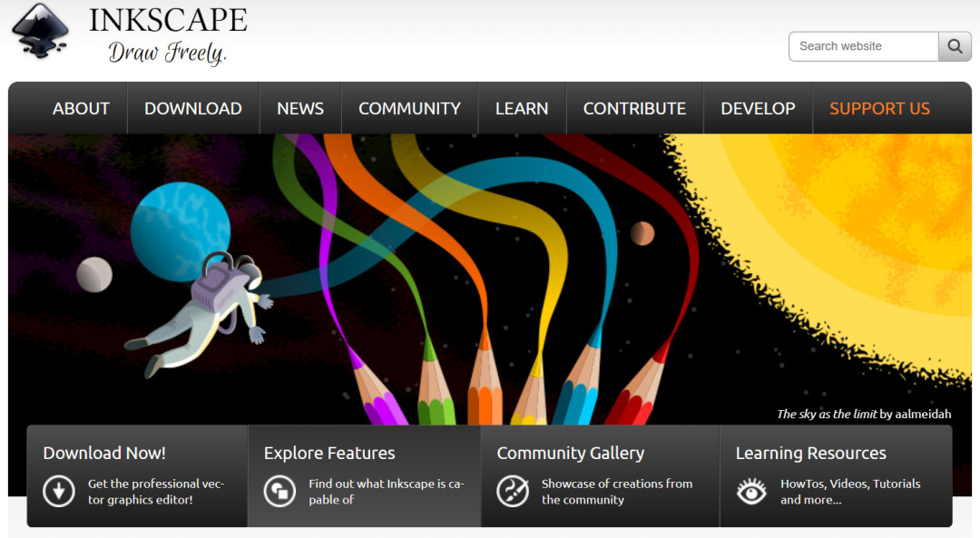Image resolution: width=980 pixels, height=538 pixels.
Task: Click the Learning Resources eye icon
Action: pos(751,491)
